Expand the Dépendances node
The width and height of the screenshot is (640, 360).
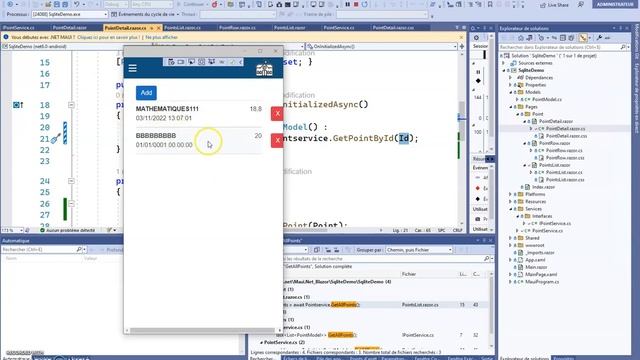coord(510,78)
